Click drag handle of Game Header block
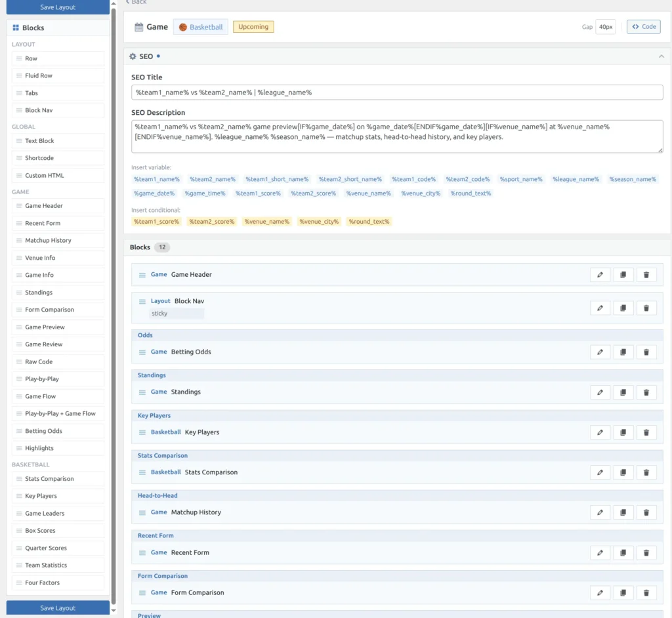This screenshot has height=618, width=672. click(x=142, y=275)
